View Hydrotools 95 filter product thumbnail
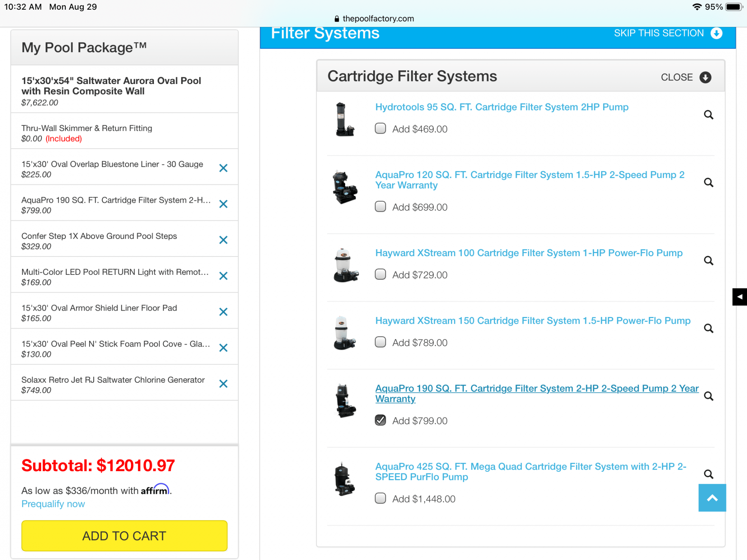The image size is (747, 560). [x=344, y=119]
